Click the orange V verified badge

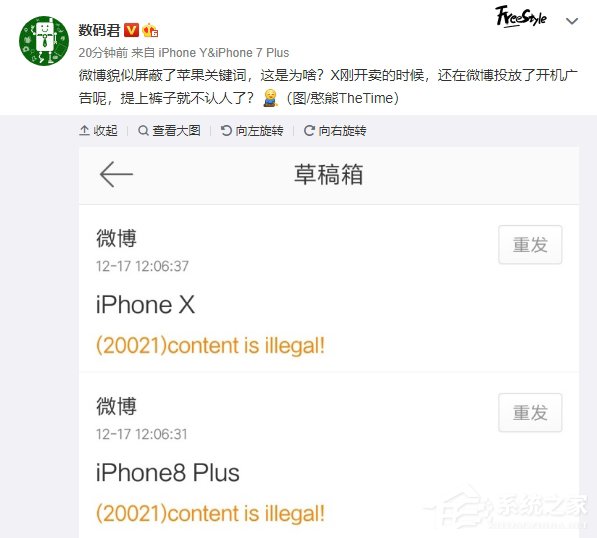[131, 30]
